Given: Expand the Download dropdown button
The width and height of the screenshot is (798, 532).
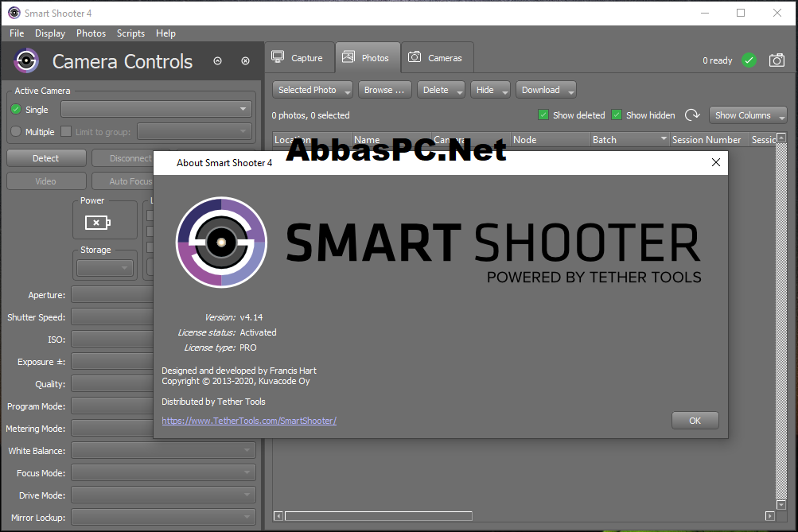Looking at the screenshot, I should pyautogui.click(x=571, y=91).
